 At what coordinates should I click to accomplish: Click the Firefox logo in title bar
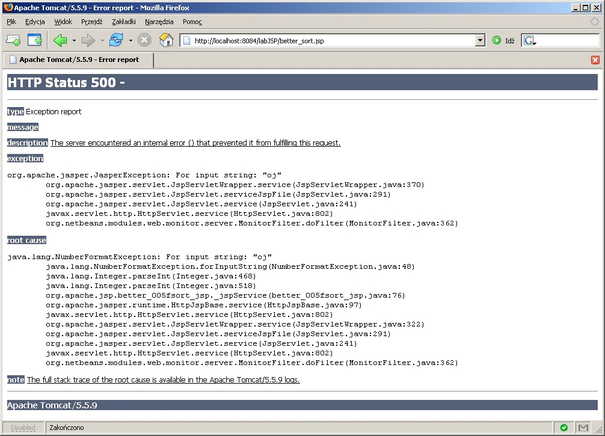tap(8, 7)
